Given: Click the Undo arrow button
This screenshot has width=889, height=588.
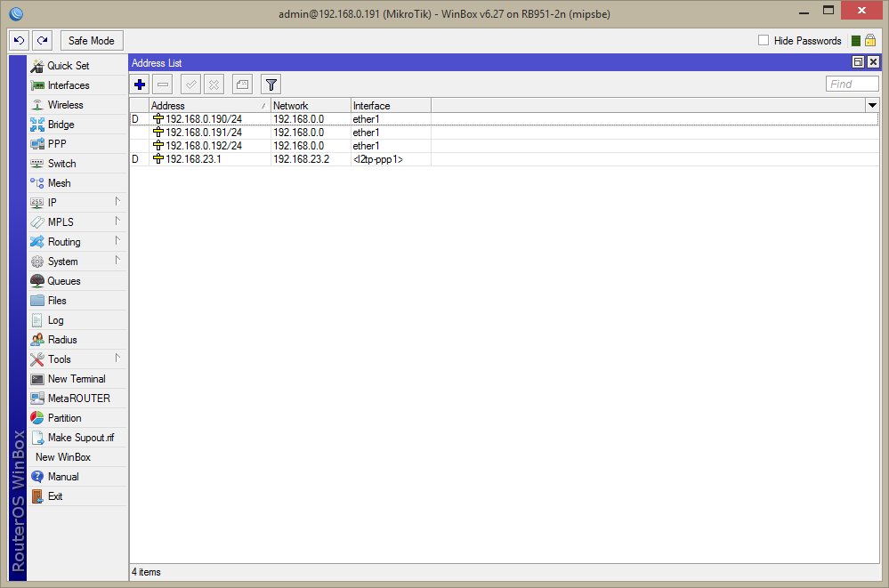Looking at the screenshot, I should tap(19, 40).
